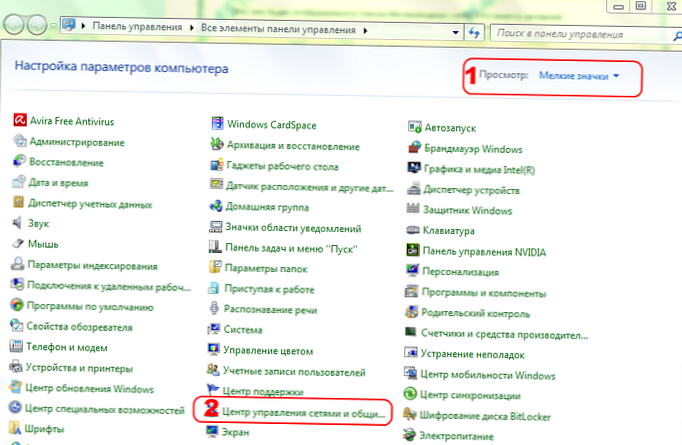The image size is (682, 445).
Task: Click the Домашняя группа icon
Action: (x=216, y=206)
